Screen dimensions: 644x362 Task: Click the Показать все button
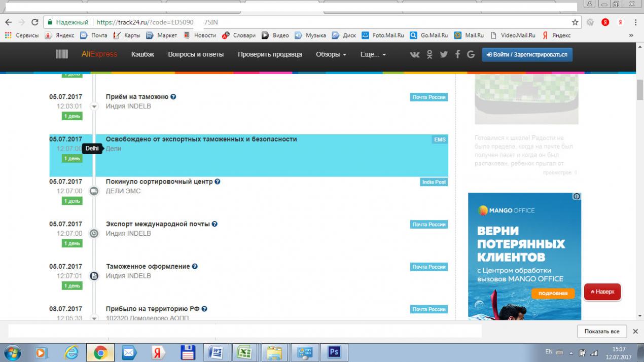coord(601,331)
